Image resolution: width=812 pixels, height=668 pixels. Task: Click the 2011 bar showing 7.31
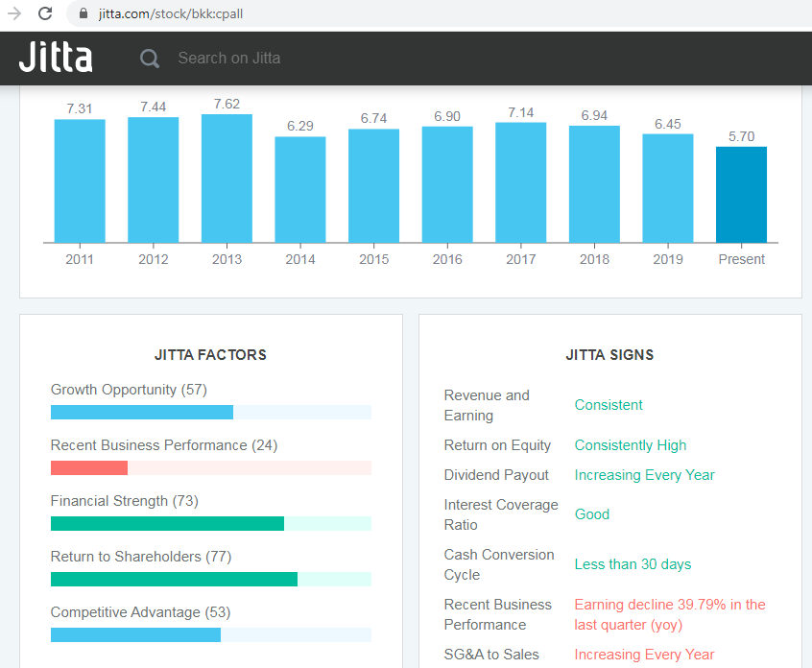click(80, 180)
